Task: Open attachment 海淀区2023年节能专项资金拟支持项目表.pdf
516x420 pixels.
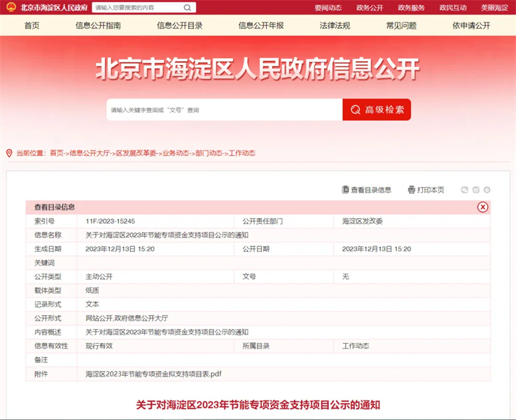Action: tap(153, 374)
